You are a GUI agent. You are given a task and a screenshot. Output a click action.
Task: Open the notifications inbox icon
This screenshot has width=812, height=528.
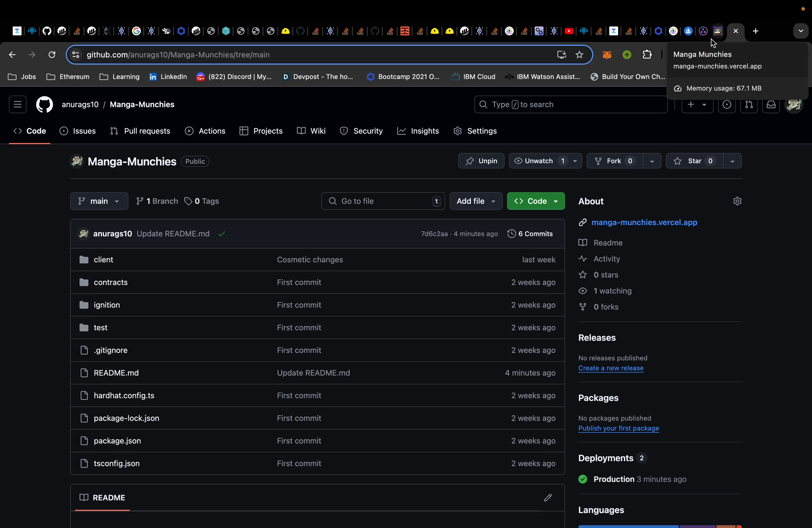(771, 105)
